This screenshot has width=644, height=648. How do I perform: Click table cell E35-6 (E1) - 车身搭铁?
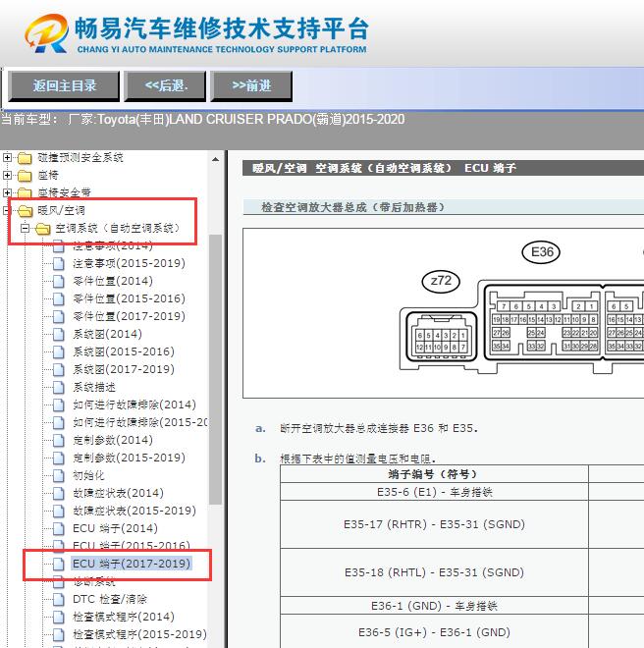pyautogui.click(x=434, y=492)
